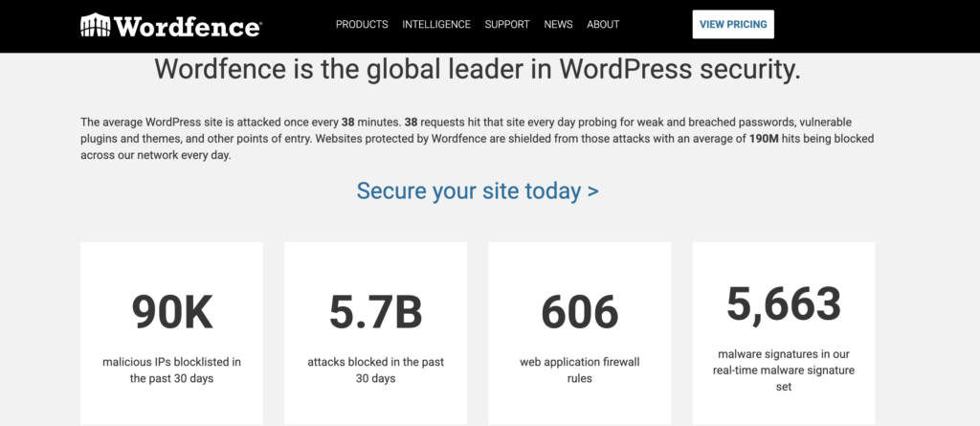
Task: Click the main headline about WordPress security
Action: 478,69
